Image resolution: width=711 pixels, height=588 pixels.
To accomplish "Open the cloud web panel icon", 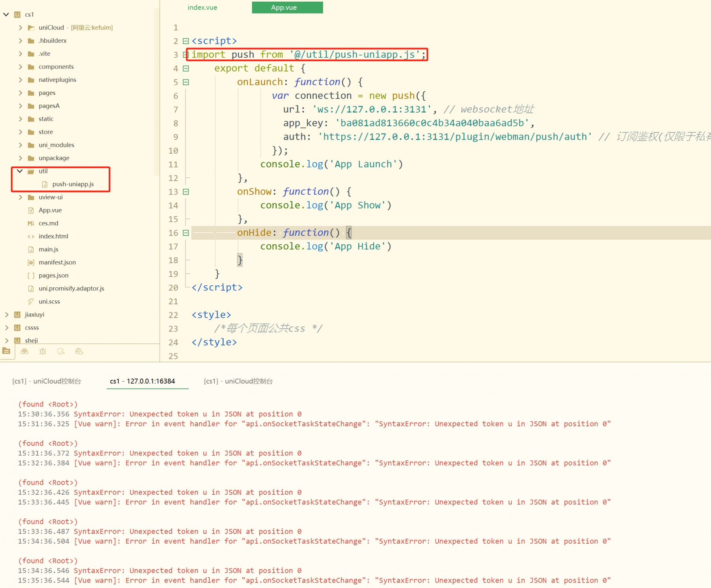I will (79, 351).
